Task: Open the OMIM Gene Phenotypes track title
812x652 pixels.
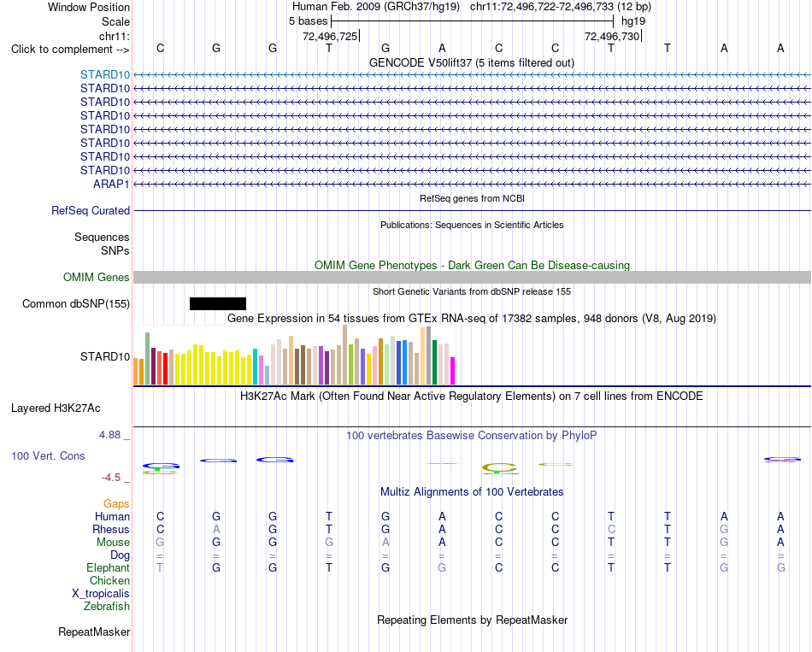Action: click(x=472, y=265)
